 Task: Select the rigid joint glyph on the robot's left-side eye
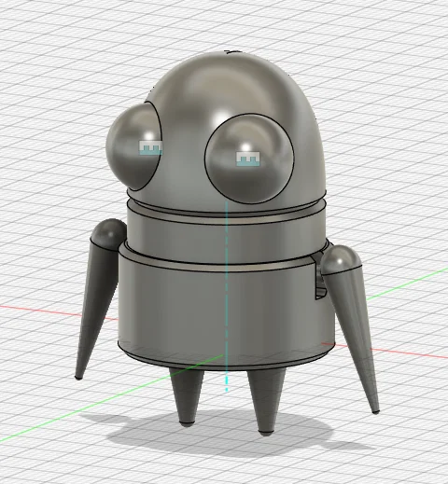[151, 147]
